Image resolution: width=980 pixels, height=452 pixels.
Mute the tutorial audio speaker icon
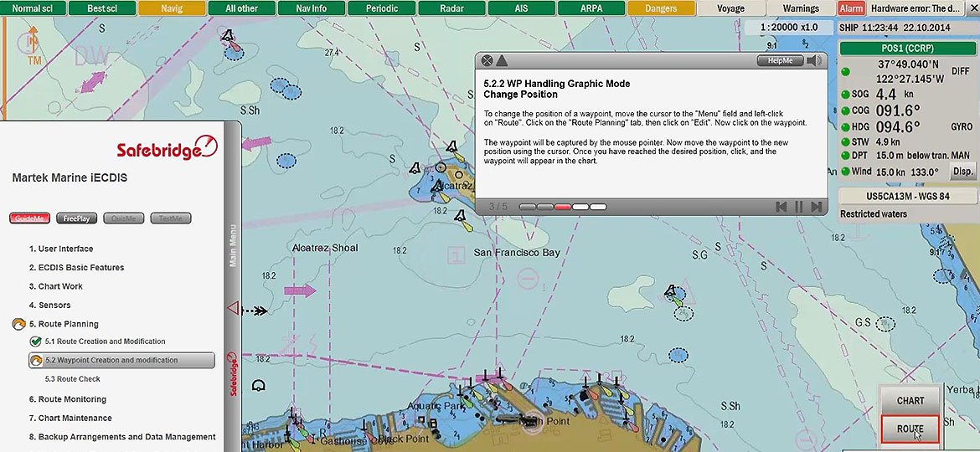point(813,60)
